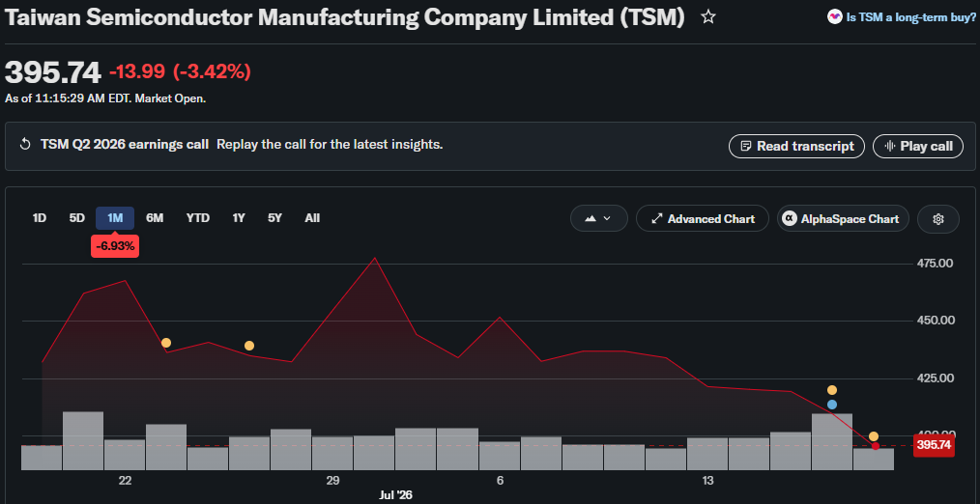The width and height of the screenshot is (980, 504).
Task: Click the TSM Q2 2026 earnings call title
Action: 125,144
